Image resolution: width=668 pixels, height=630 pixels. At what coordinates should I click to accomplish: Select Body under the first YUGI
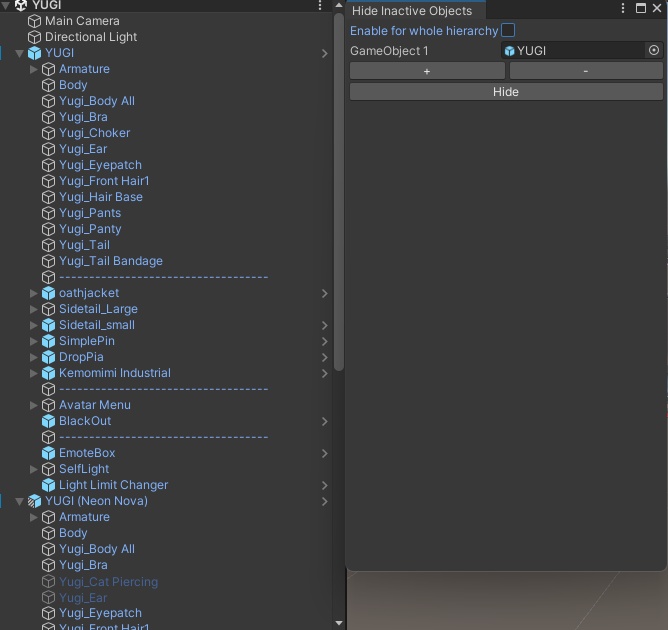click(166, 85)
